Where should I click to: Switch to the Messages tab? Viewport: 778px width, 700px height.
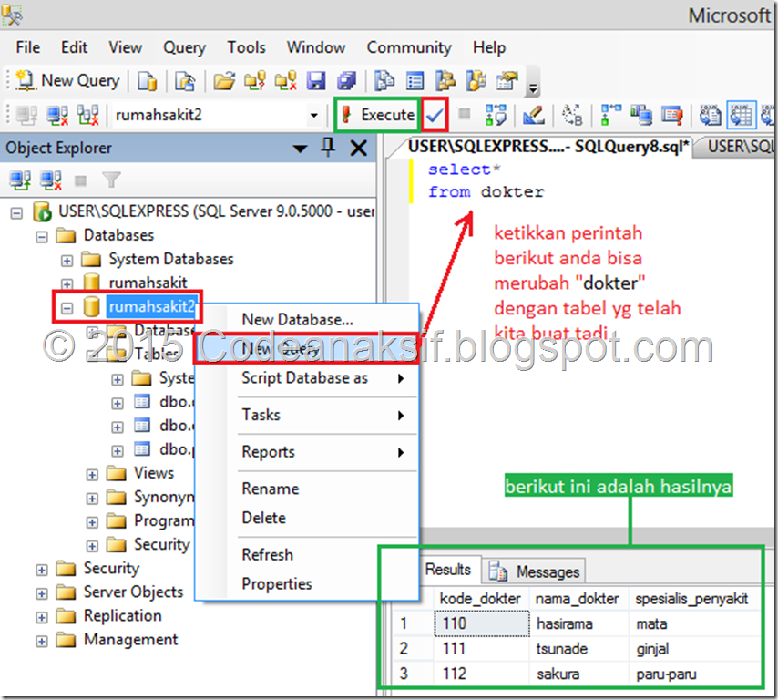tap(537, 571)
